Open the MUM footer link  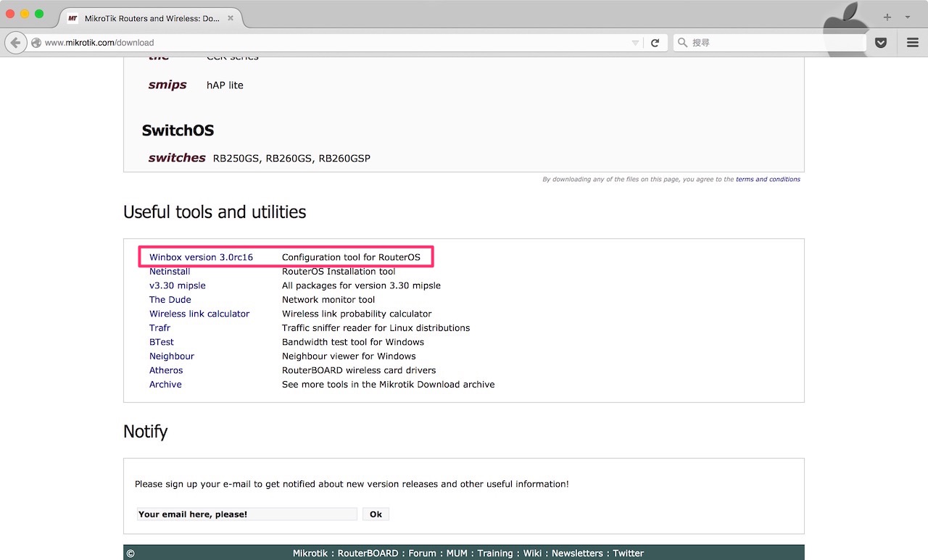point(457,553)
